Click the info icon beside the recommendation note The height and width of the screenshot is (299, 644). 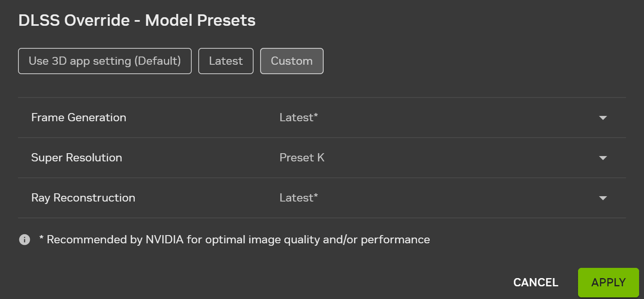pyautogui.click(x=25, y=240)
